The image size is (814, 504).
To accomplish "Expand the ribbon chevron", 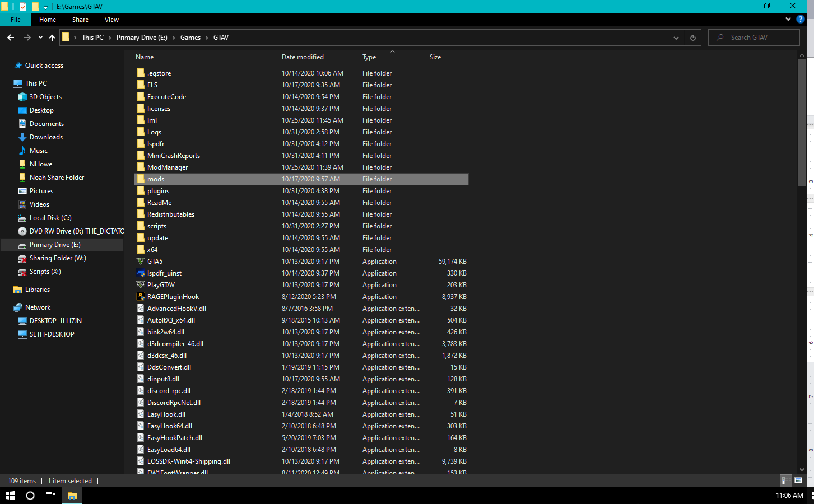I will coord(788,19).
